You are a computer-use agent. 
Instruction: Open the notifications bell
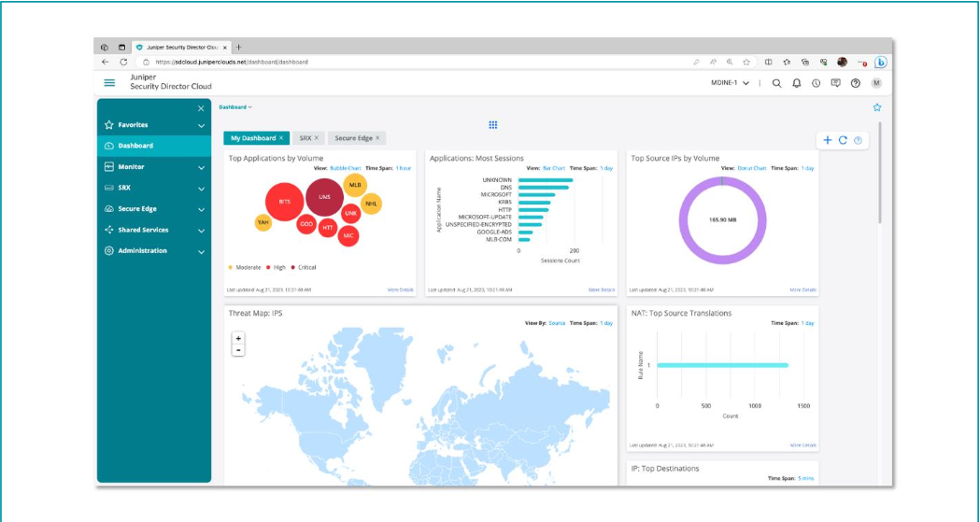(797, 83)
